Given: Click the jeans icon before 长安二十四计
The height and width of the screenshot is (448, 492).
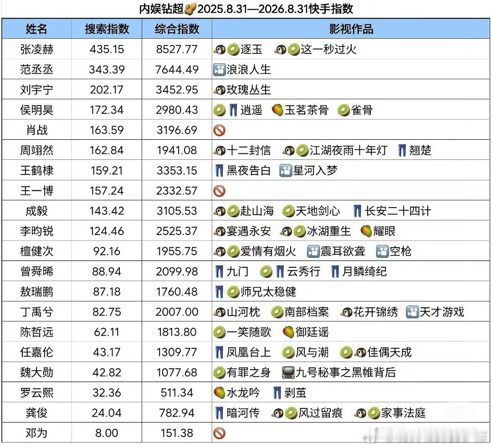Looking at the screenshot, I should point(358,211).
